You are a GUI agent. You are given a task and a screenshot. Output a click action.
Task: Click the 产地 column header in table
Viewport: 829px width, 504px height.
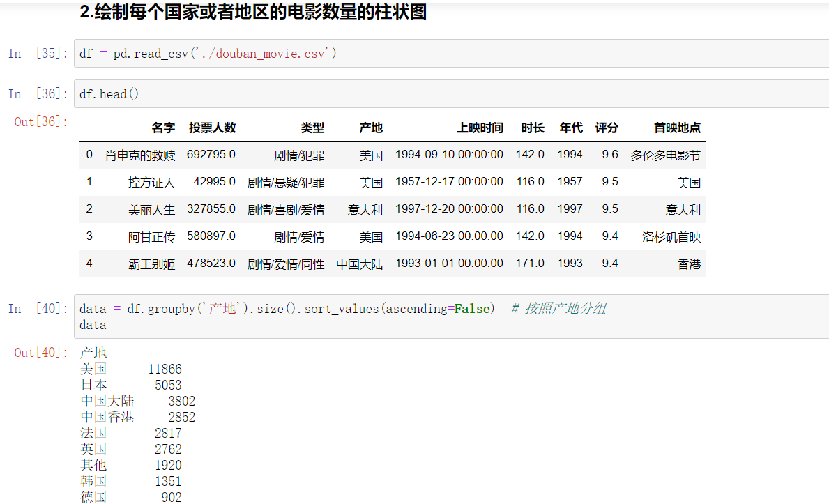[x=371, y=128]
